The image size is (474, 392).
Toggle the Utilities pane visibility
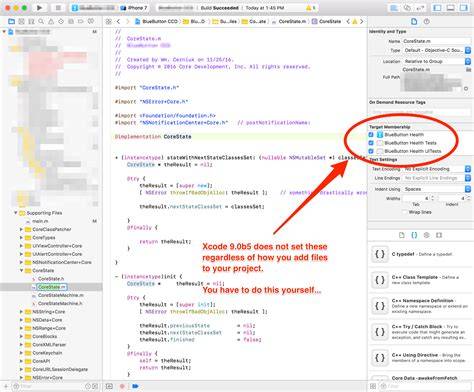tap(464, 7)
